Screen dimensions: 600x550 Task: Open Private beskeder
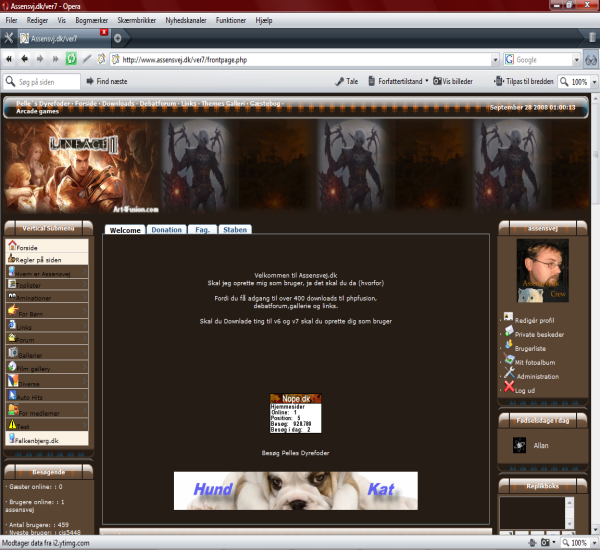coord(539,335)
